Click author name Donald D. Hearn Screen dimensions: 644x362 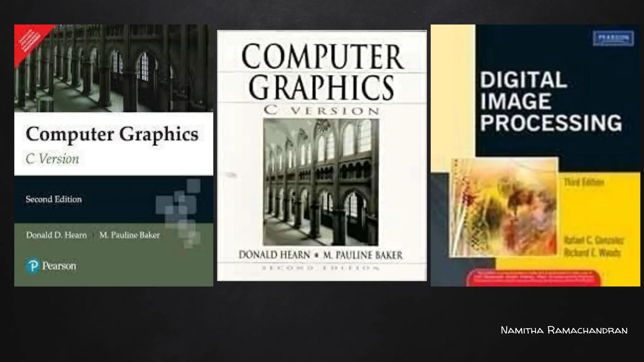[56, 235]
